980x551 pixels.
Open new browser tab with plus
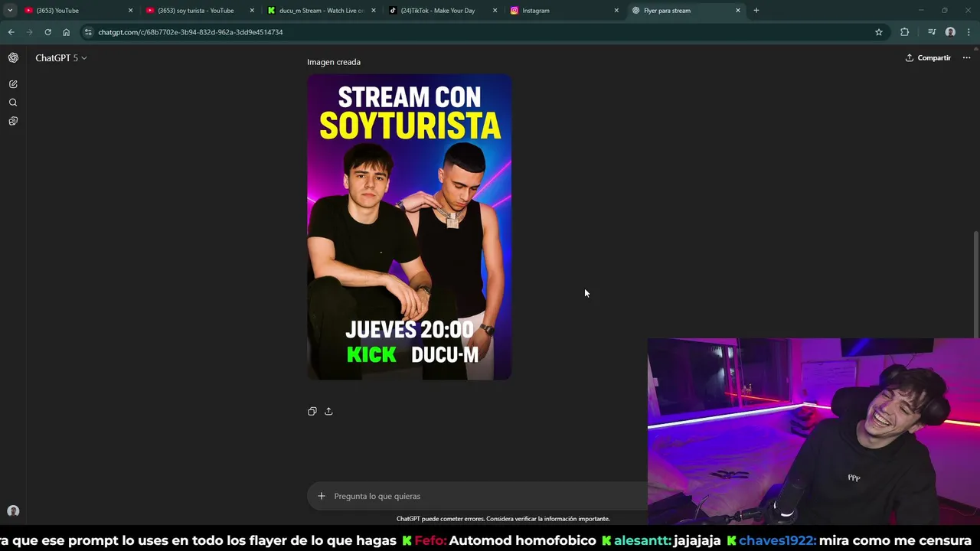click(x=756, y=11)
